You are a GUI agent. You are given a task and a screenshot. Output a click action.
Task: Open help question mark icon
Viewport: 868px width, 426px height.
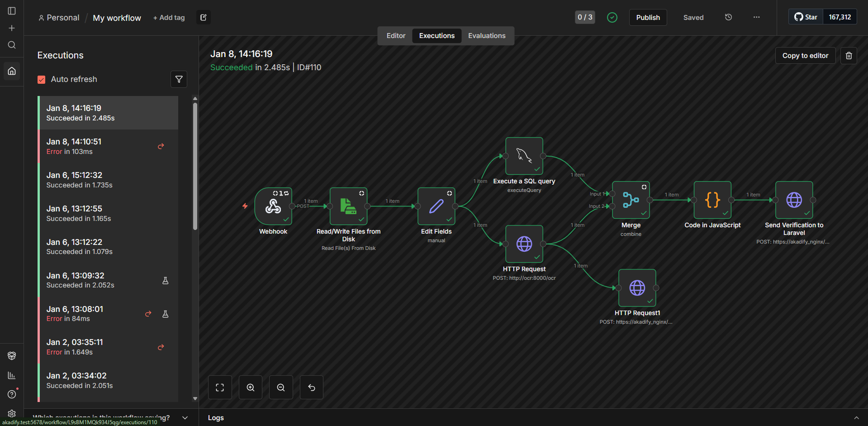(12, 394)
